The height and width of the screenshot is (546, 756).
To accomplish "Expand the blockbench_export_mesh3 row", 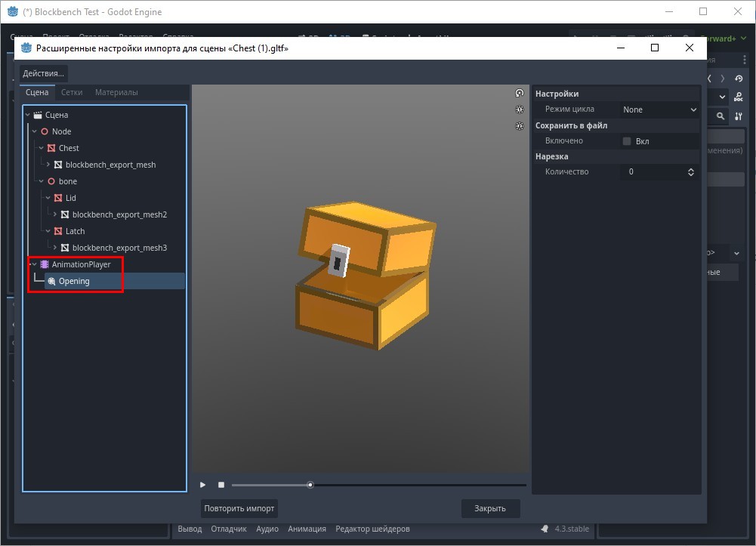I will [x=55, y=248].
